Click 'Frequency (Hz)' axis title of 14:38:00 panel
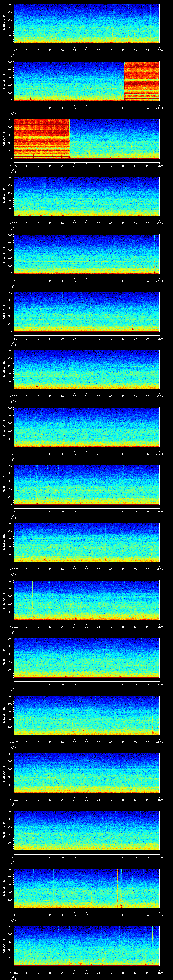 pos(4,543)
